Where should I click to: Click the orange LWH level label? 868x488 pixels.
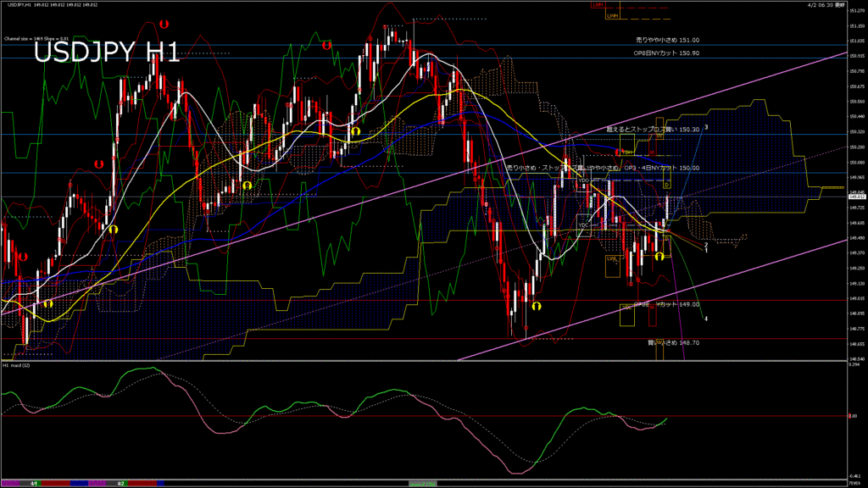[x=612, y=15]
